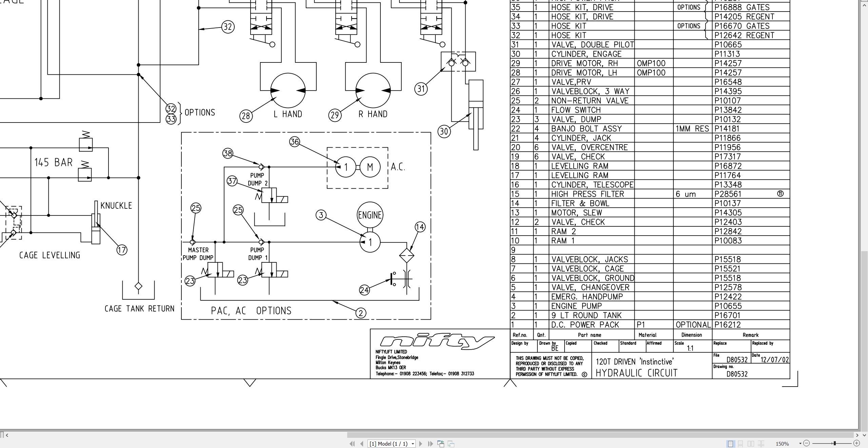This screenshot has width=868, height=448.
Task: Click the EMERG. HANDPUMP part name
Action: 587,297
